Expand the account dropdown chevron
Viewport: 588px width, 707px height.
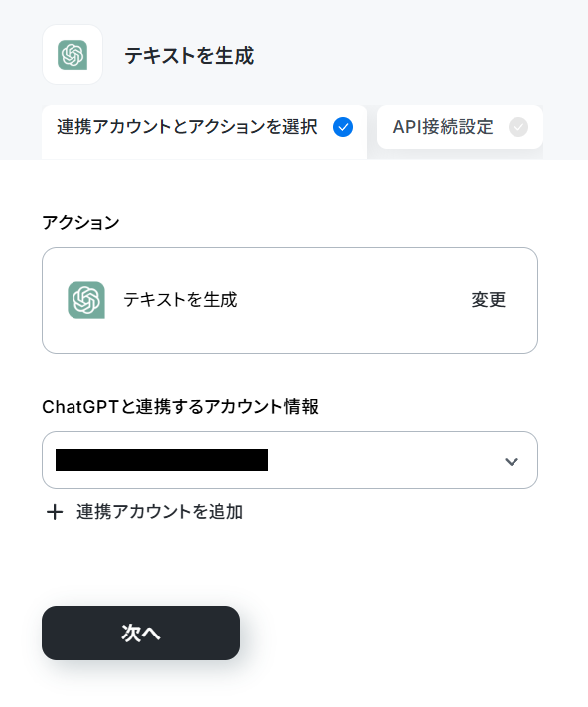click(x=512, y=462)
